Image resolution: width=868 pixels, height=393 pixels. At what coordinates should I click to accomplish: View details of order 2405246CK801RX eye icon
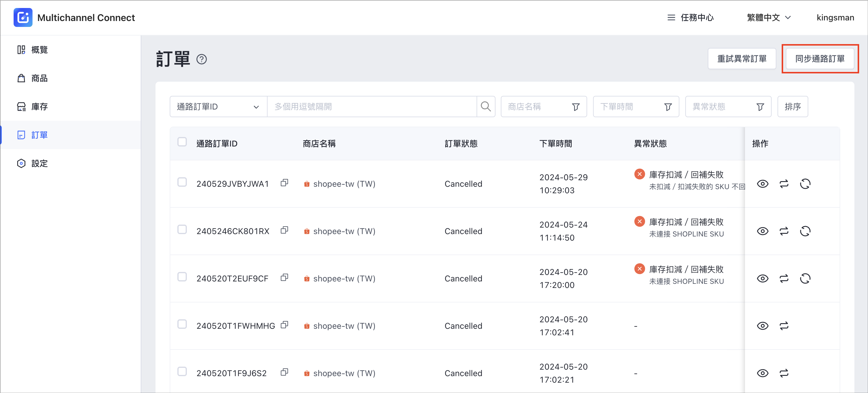[x=762, y=231]
